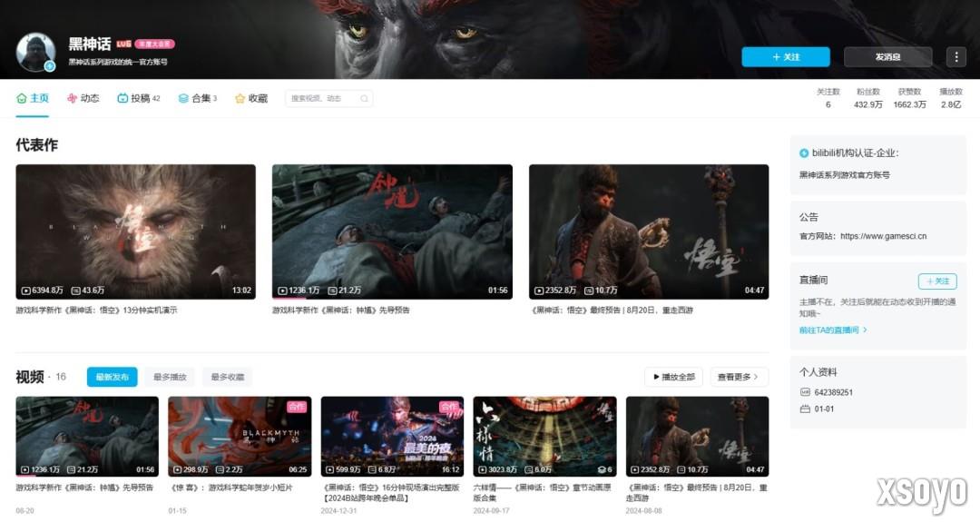Open the 发消息 message button
This screenshot has width=980, height=522.
pyautogui.click(x=887, y=57)
